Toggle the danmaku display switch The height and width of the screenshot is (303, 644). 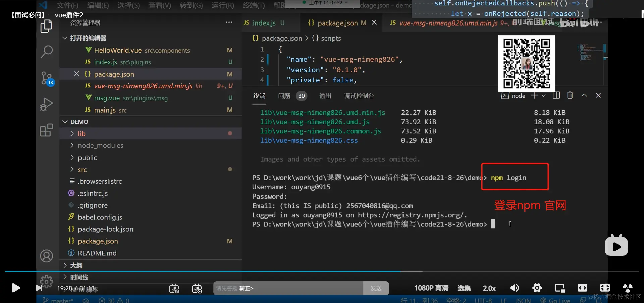(174, 288)
